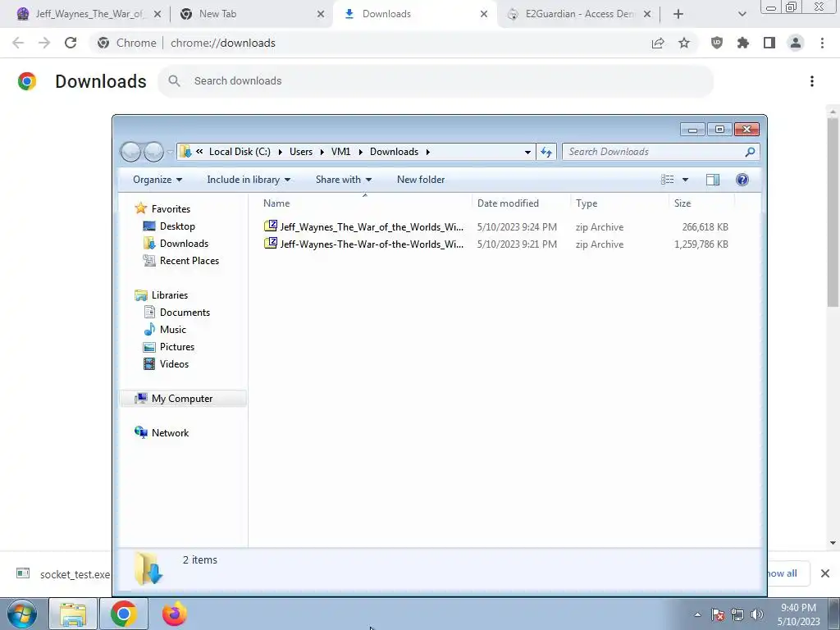Open Chrome's three-dot main menu
Image resolution: width=840 pixels, height=630 pixels.
pyautogui.click(x=822, y=43)
